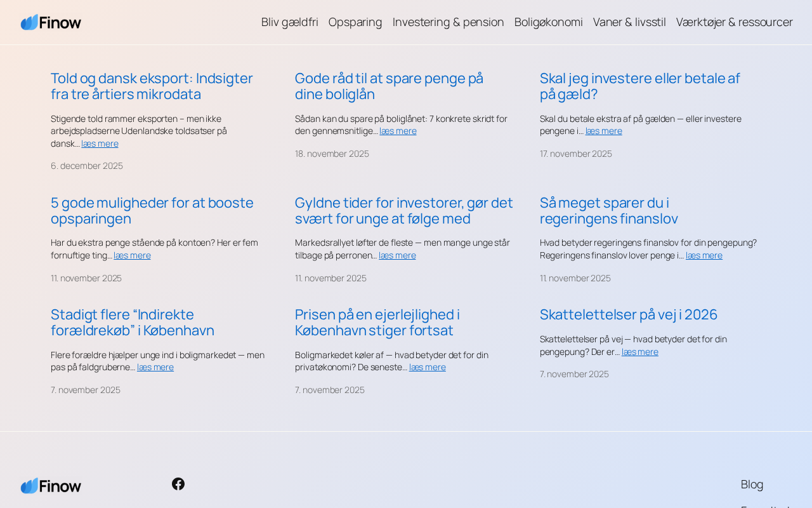
Task: Open 'Så meget sparer du i regeringens finanslov'
Action: [608, 211]
